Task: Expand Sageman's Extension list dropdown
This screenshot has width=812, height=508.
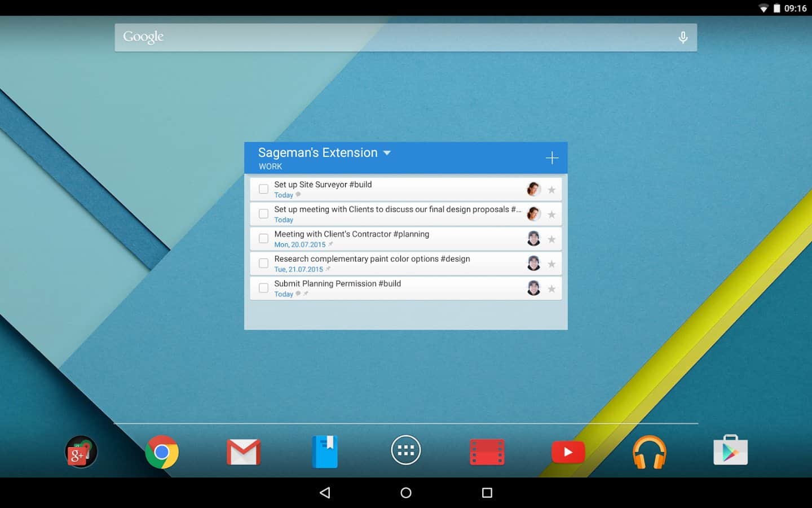Action: 387,153
